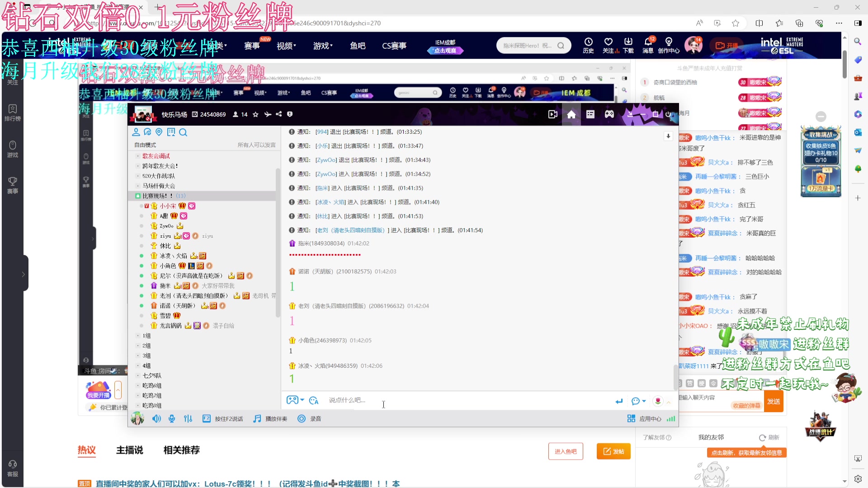The height and width of the screenshot is (488, 868).
Task: Open the audio mixer equalizer controls
Action: tap(188, 419)
